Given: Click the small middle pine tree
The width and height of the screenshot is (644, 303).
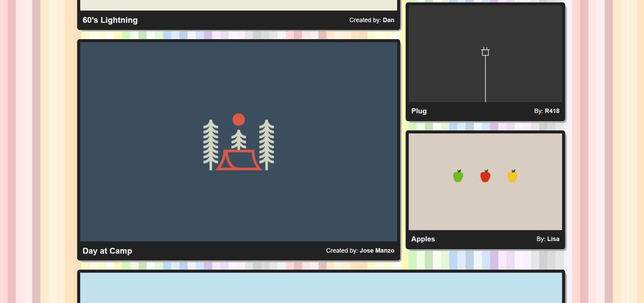Looking at the screenshot, I should [238, 139].
